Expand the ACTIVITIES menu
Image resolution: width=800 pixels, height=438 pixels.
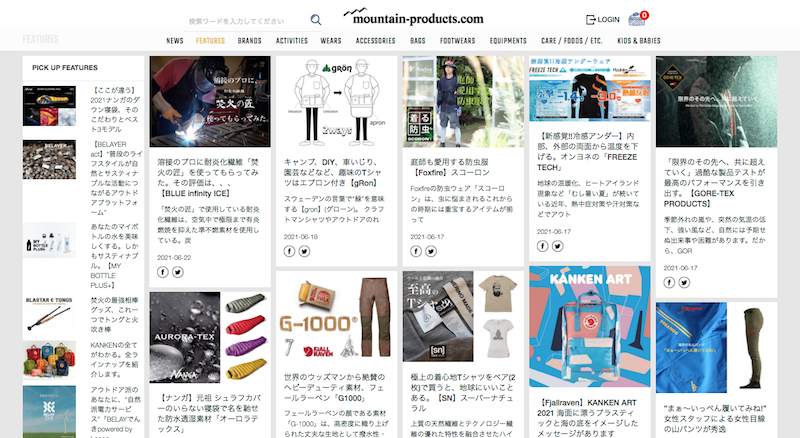(291, 41)
